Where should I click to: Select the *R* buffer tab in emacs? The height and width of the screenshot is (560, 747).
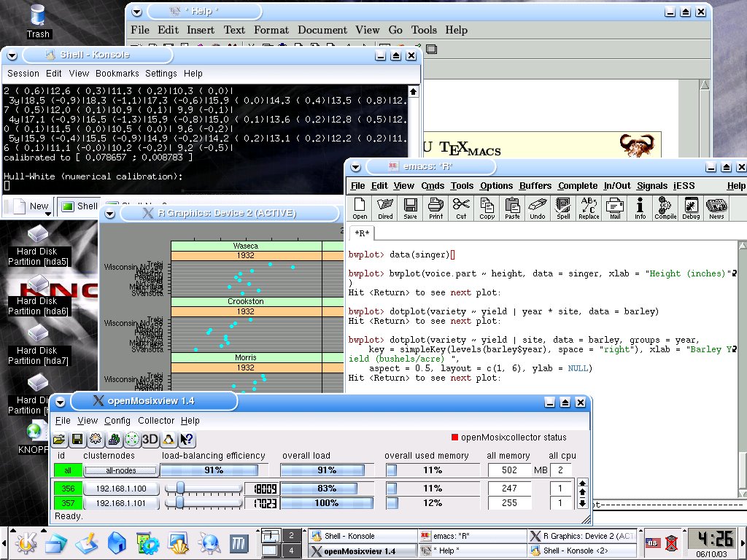pos(362,233)
